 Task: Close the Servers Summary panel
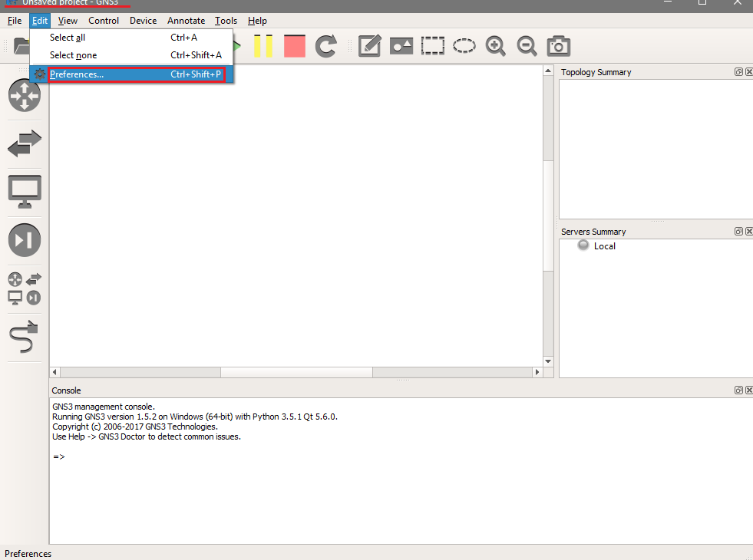pyautogui.click(x=748, y=232)
